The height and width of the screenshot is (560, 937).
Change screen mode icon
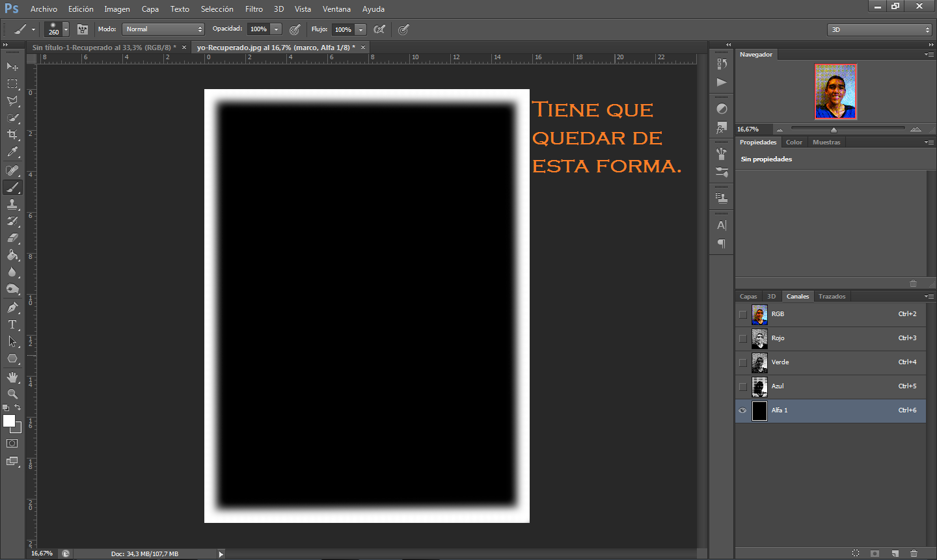(12, 461)
